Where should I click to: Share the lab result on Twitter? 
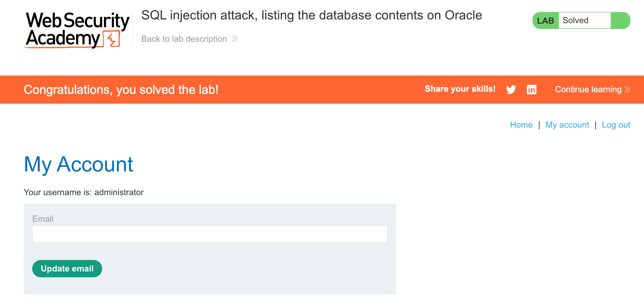coord(511,90)
